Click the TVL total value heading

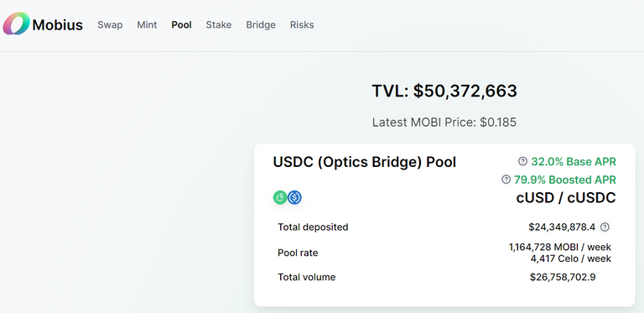[444, 91]
